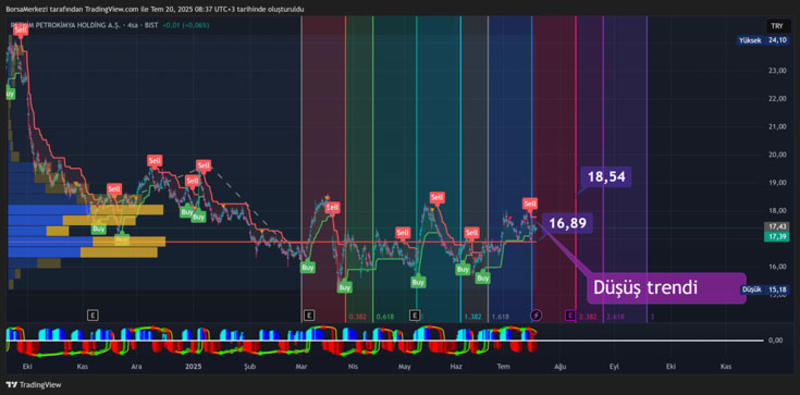Click the Ağu month label on time axis
This screenshot has width=800, height=395.
(560, 366)
